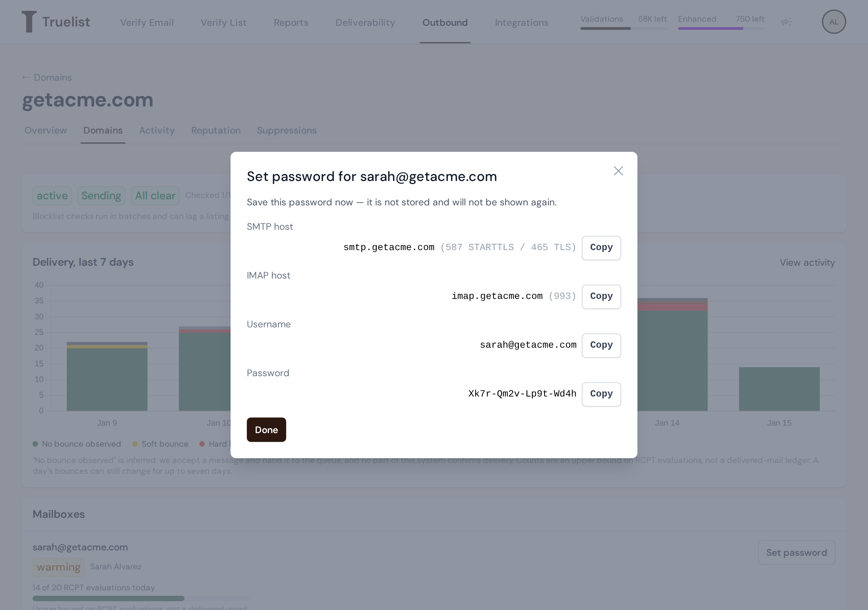Go back via the Domains breadcrumb link
This screenshot has width=868, height=610.
tap(47, 78)
